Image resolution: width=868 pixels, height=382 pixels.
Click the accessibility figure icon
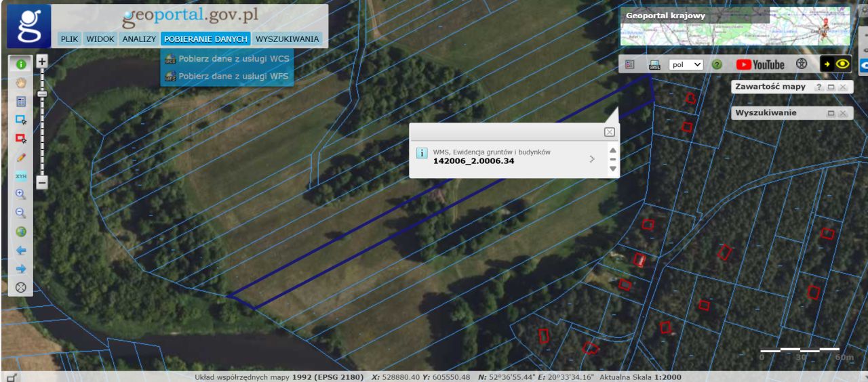[x=802, y=64]
